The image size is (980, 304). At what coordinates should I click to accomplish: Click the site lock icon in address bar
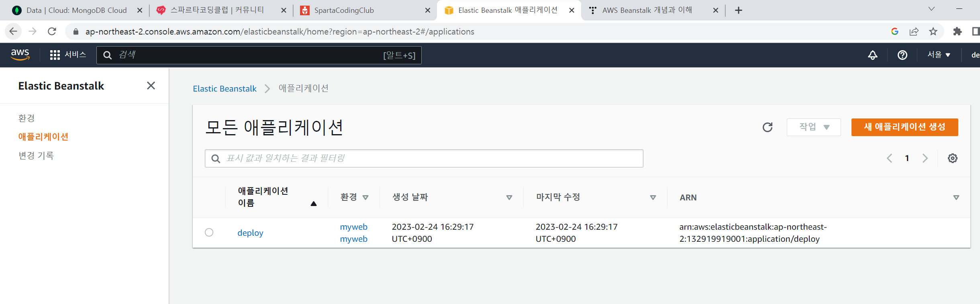(76, 31)
